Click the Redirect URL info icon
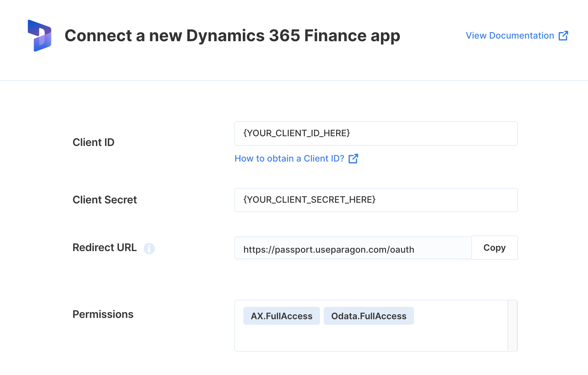Image resolution: width=588 pixels, height=375 pixels. (149, 248)
